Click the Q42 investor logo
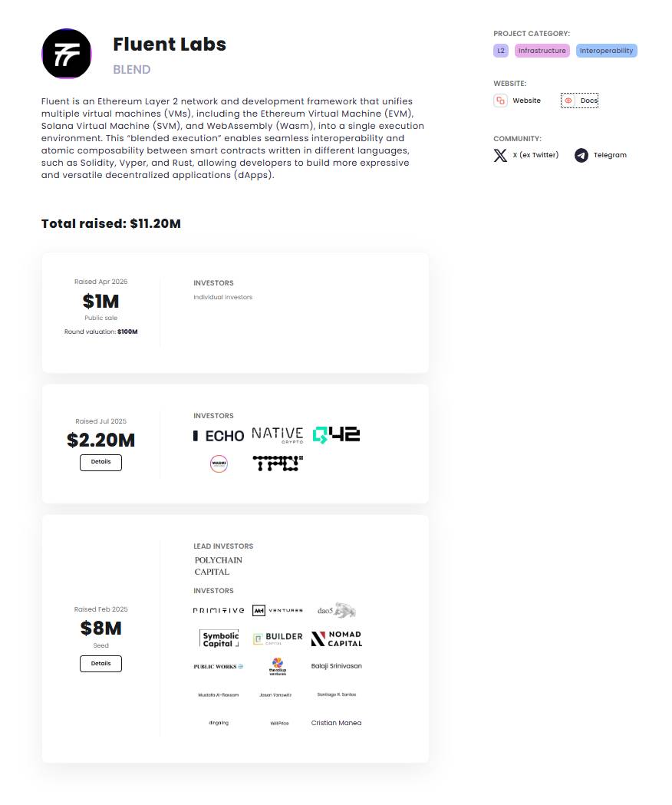 coord(336,435)
